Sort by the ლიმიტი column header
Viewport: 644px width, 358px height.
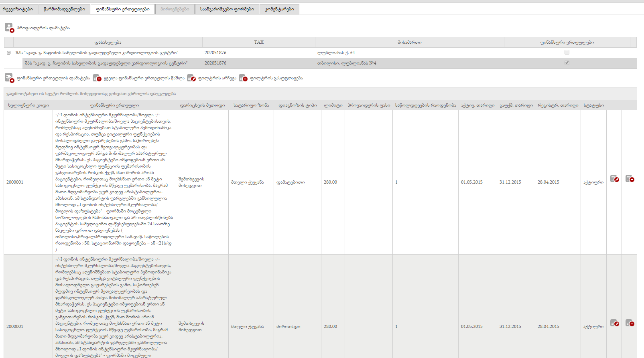click(x=333, y=105)
